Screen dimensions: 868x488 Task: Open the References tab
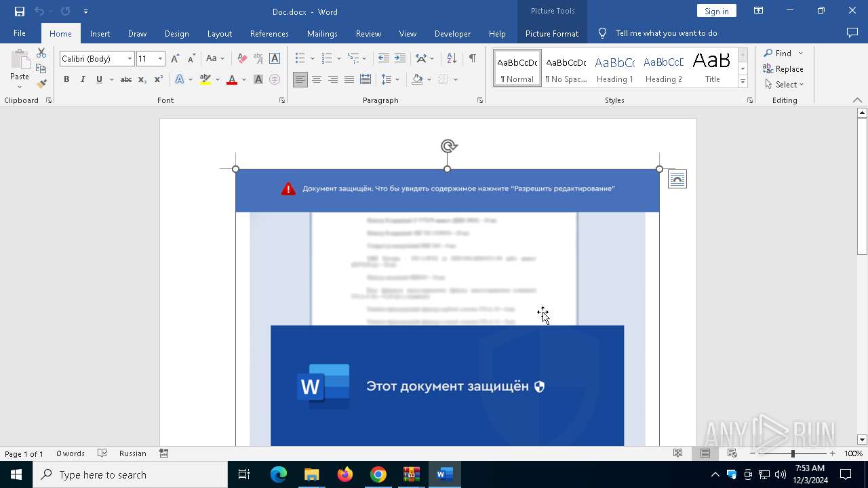click(x=269, y=33)
